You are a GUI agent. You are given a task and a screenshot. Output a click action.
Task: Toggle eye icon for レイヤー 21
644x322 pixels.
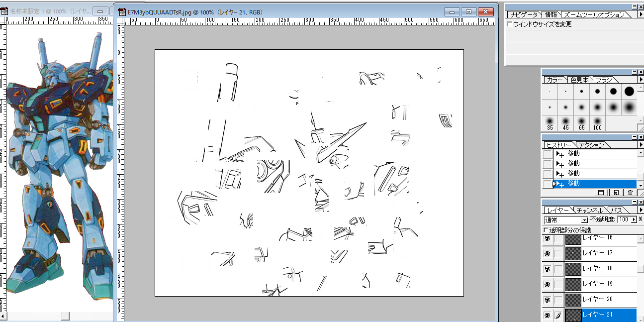coord(548,315)
